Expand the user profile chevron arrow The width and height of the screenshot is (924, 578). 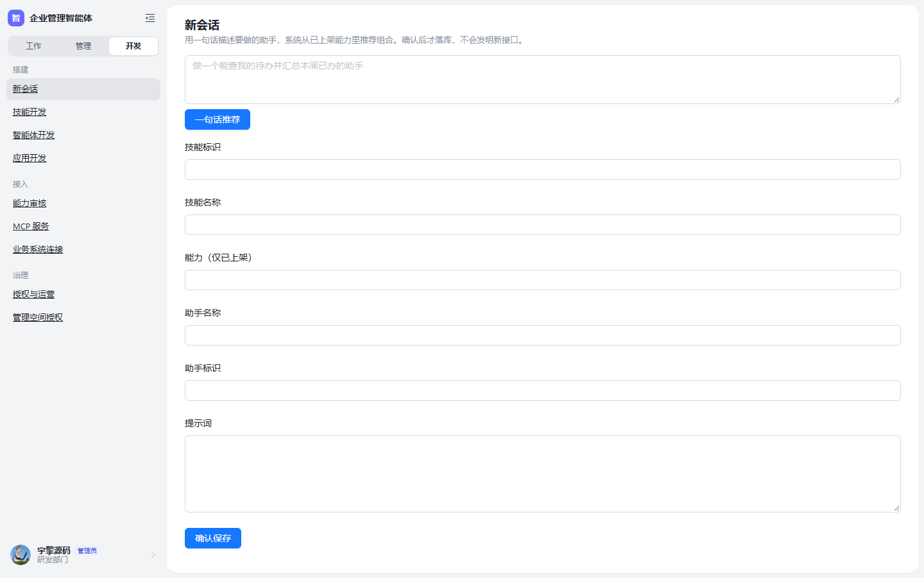coord(153,555)
